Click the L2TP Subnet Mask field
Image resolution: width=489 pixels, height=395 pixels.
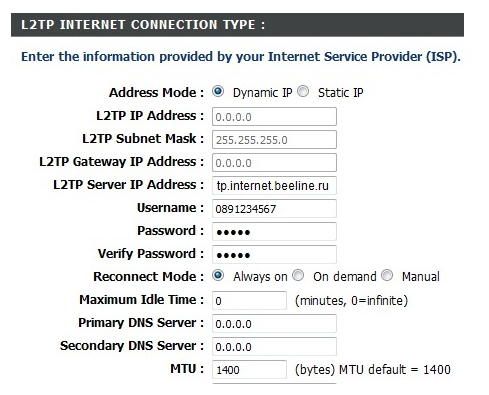274,139
